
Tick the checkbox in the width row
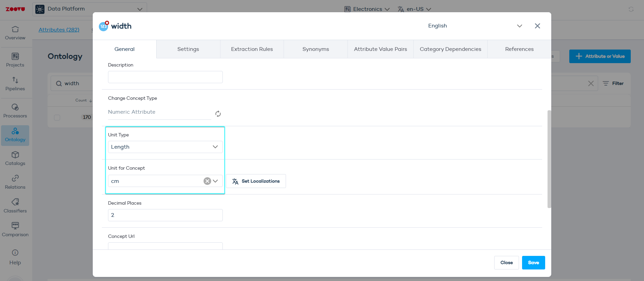[x=57, y=117]
